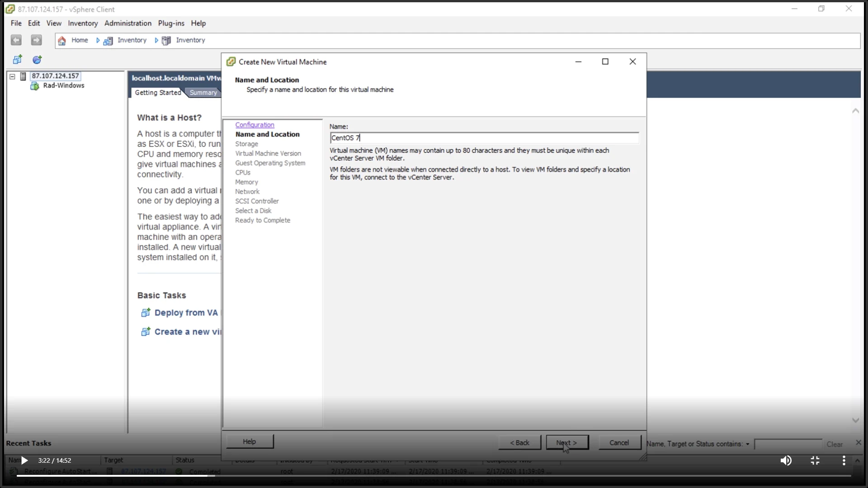Click the Back button in the wizard
Viewport: 868px width, 488px height.
(x=519, y=442)
